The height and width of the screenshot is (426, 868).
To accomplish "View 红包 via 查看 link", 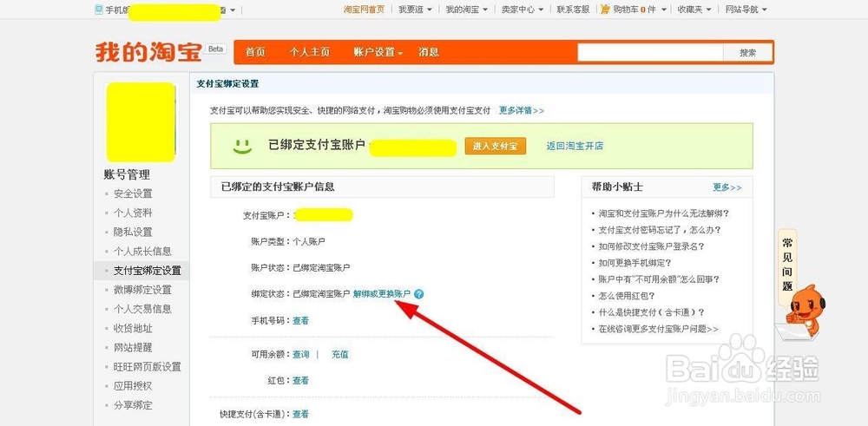I will [300, 381].
